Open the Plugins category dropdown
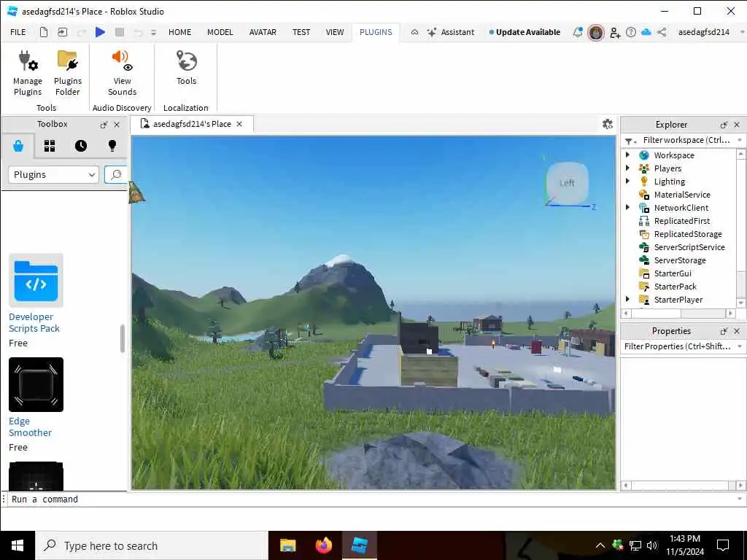The height and width of the screenshot is (560, 747). tap(53, 175)
